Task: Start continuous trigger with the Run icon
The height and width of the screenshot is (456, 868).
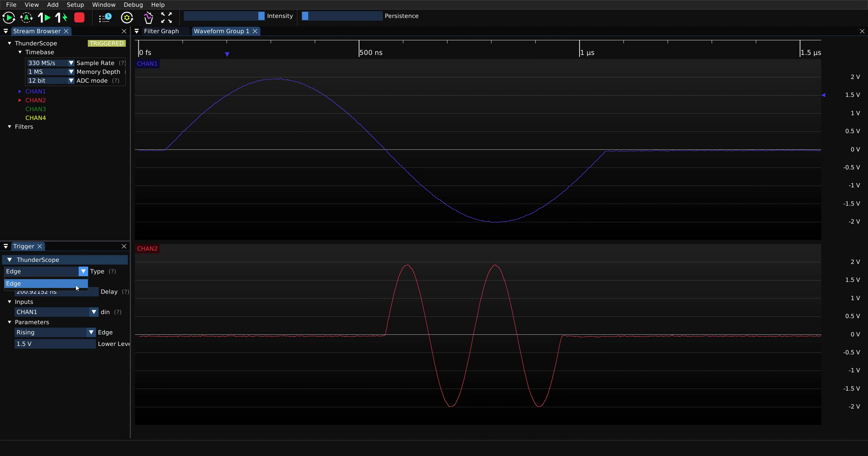Action: tap(9, 18)
